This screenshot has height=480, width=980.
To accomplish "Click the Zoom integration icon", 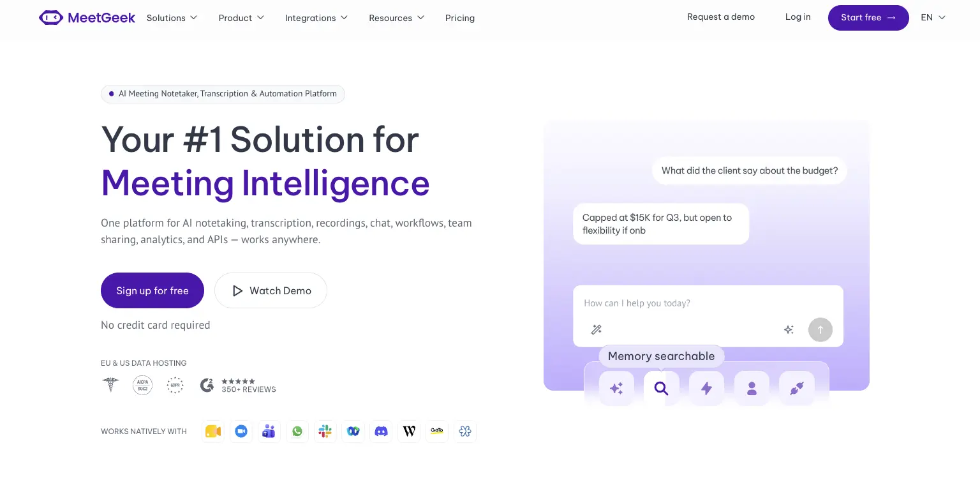I will (x=241, y=431).
